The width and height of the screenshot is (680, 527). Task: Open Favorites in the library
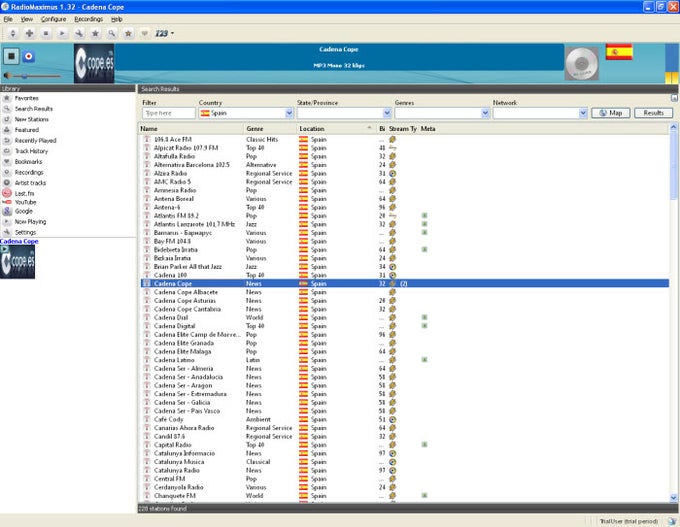tap(26, 98)
